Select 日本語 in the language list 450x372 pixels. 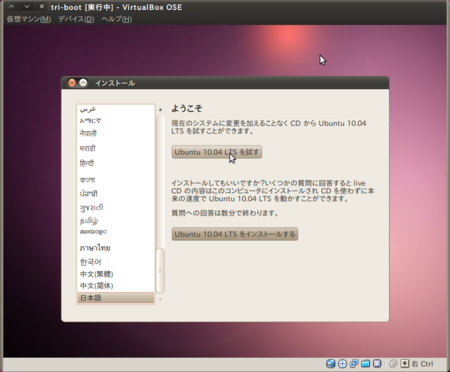pos(116,298)
